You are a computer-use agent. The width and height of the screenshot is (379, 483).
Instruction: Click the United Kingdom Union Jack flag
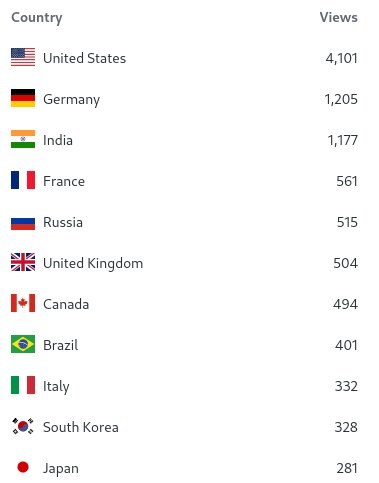(x=23, y=262)
